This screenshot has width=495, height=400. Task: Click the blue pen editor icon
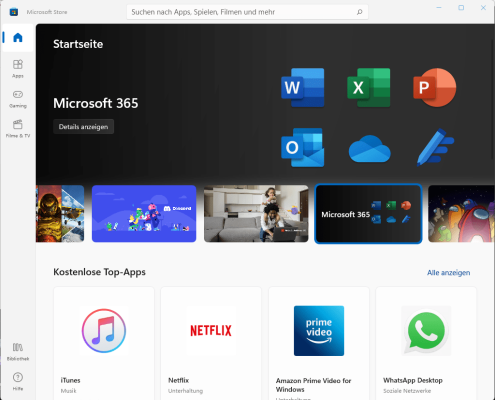click(x=435, y=147)
